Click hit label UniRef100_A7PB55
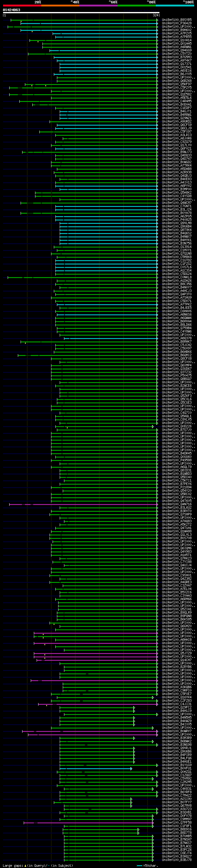 coord(177,37)
